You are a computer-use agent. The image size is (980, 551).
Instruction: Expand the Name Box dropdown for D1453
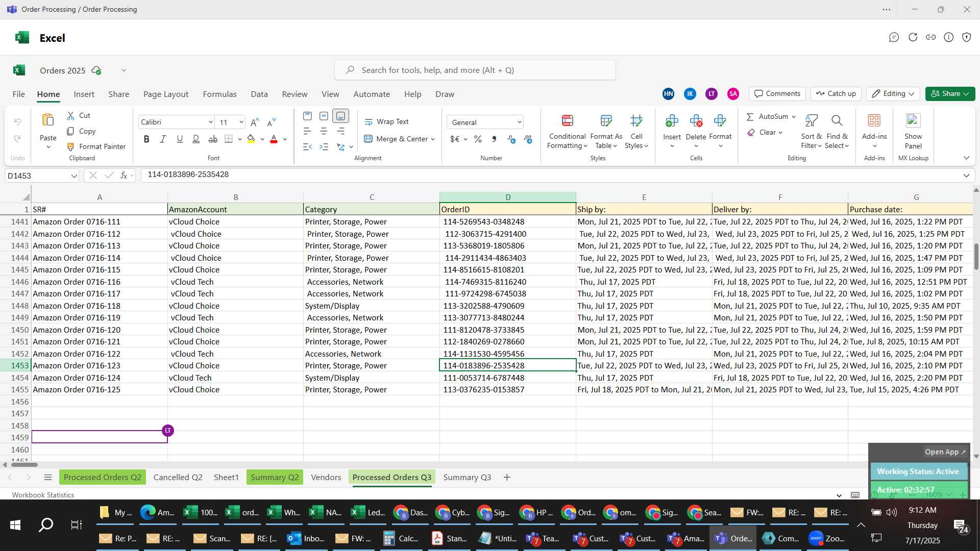pyautogui.click(x=74, y=176)
